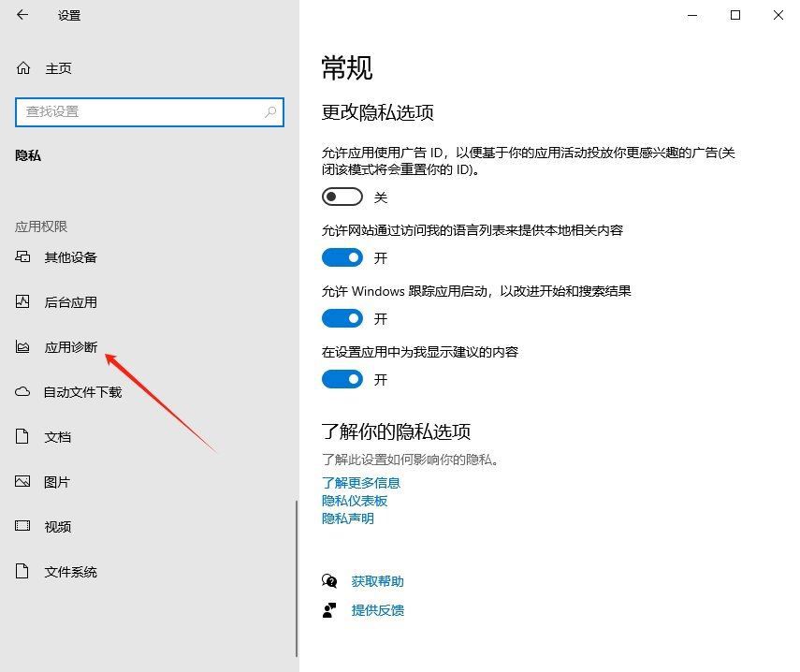Image resolution: width=800 pixels, height=672 pixels.
Task: Enable the advertising ID toggle
Action: (x=342, y=197)
